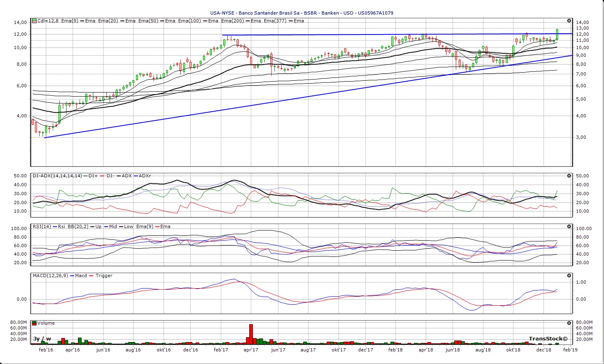The height and width of the screenshot is (364, 604).
Task: Click the 13,00 price axis value
Action: 582,28
